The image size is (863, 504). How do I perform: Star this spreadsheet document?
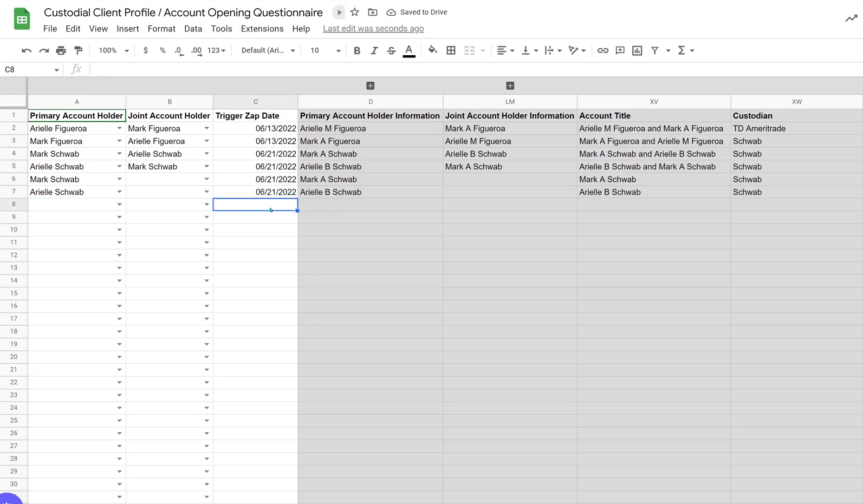[x=355, y=12]
